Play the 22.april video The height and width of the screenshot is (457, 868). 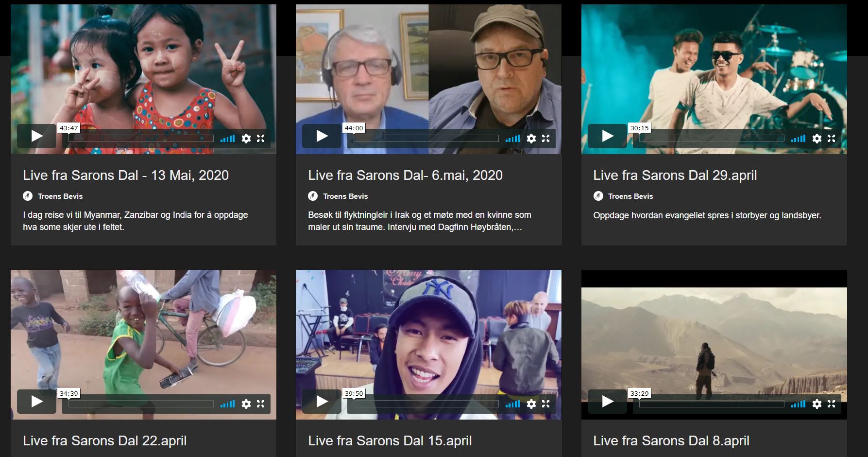(x=36, y=402)
